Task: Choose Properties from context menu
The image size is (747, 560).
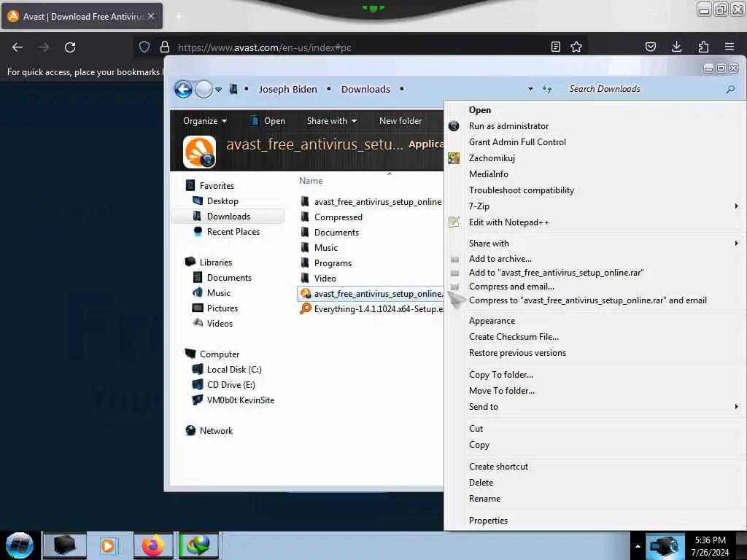Action: click(x=488, y=521)
